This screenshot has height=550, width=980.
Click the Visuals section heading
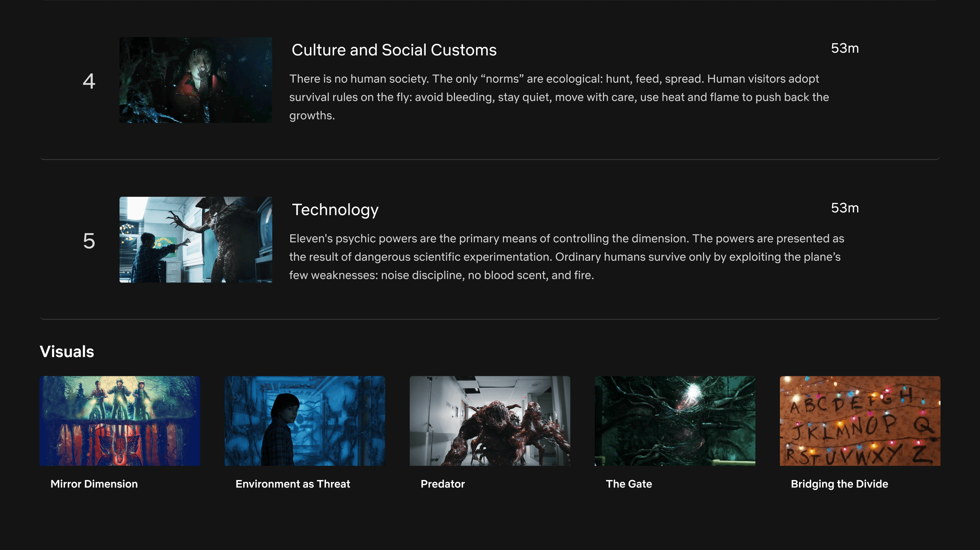coord(67,351)
